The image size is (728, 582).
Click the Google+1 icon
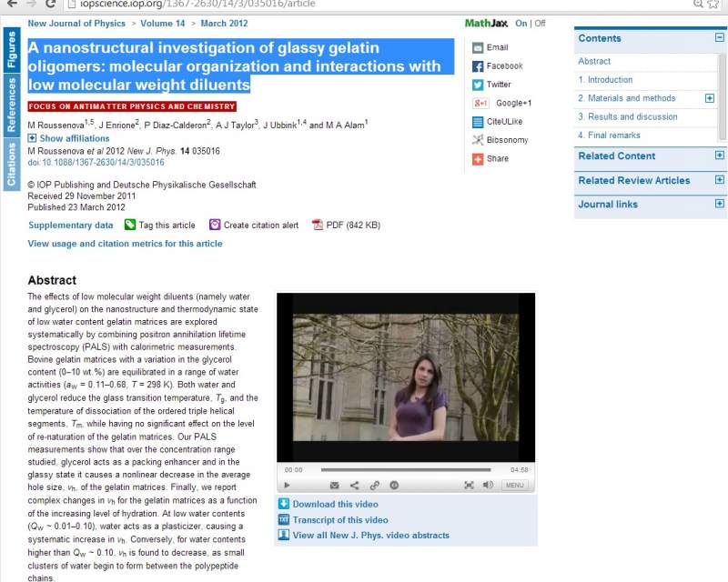tap(480, 103)
